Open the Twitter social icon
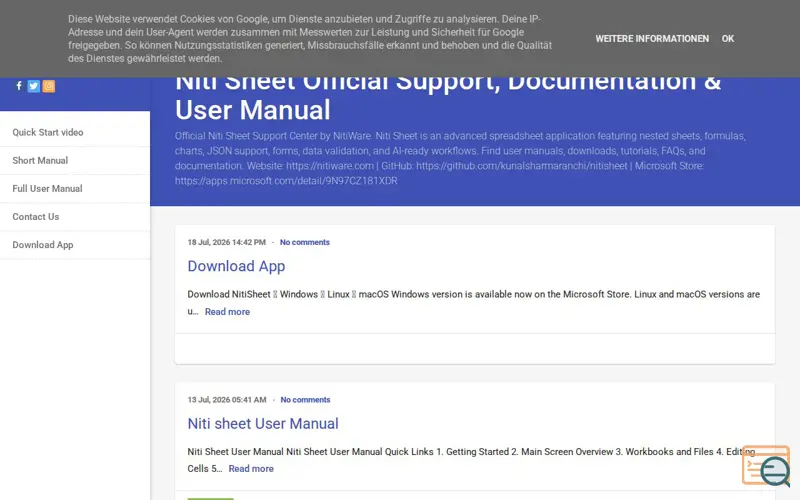 [34, 86]
